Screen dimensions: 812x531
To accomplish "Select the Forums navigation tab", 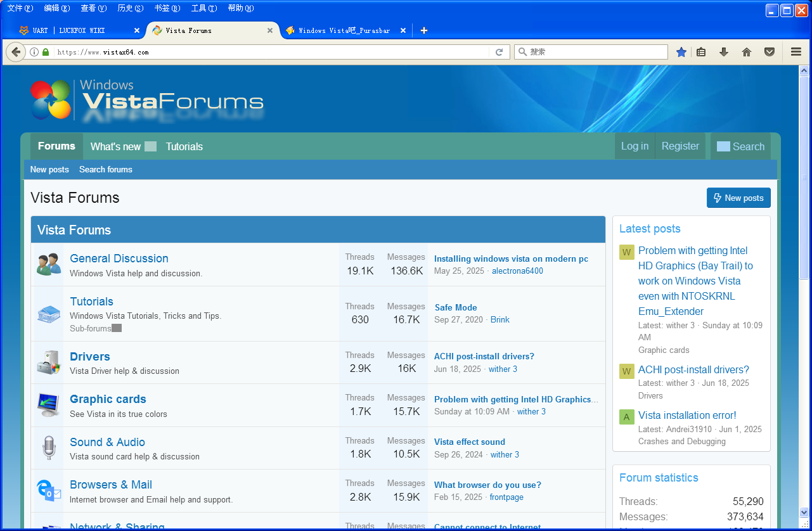I will [x=56, y=146].
